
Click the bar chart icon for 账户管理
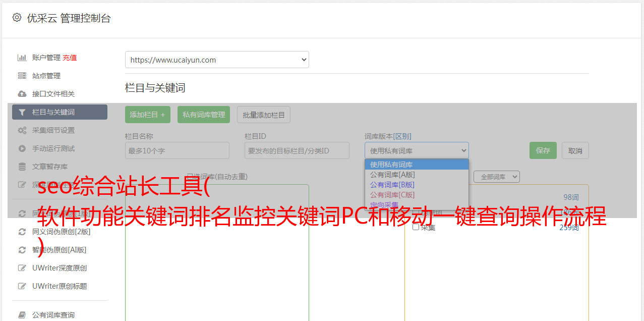point(22,58)
